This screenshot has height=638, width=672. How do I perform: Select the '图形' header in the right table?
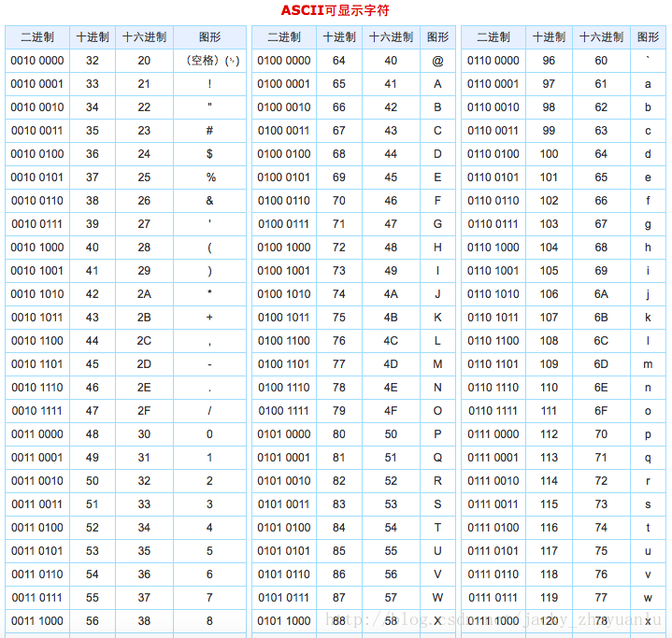tap(648, 37)
